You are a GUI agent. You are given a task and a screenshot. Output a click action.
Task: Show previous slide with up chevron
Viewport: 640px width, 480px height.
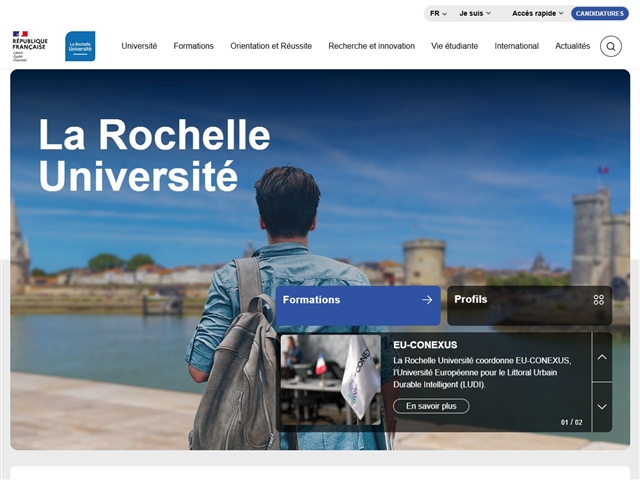(602, 357)
